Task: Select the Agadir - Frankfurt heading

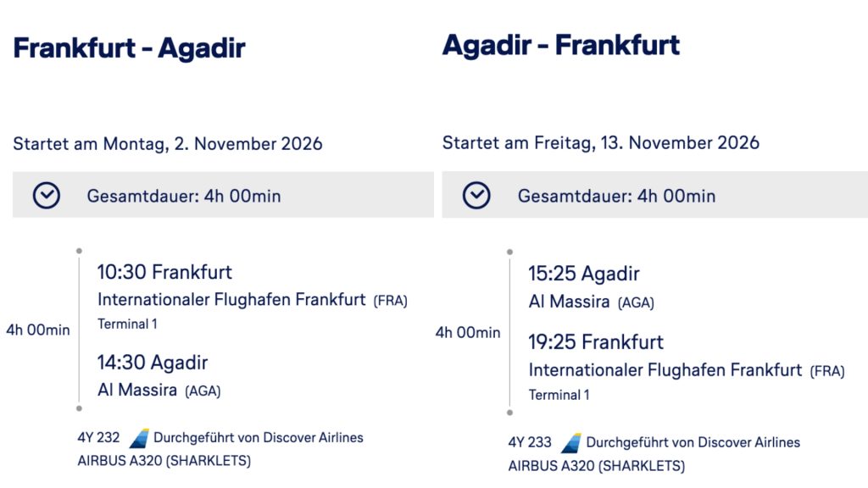Action: pyautogui.click(x=561, y=45)
